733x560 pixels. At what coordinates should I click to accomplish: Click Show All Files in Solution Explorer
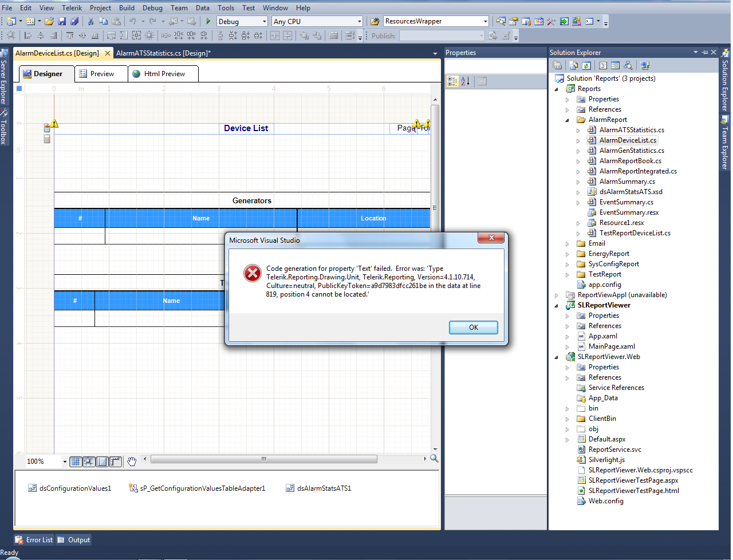(573, 65)
